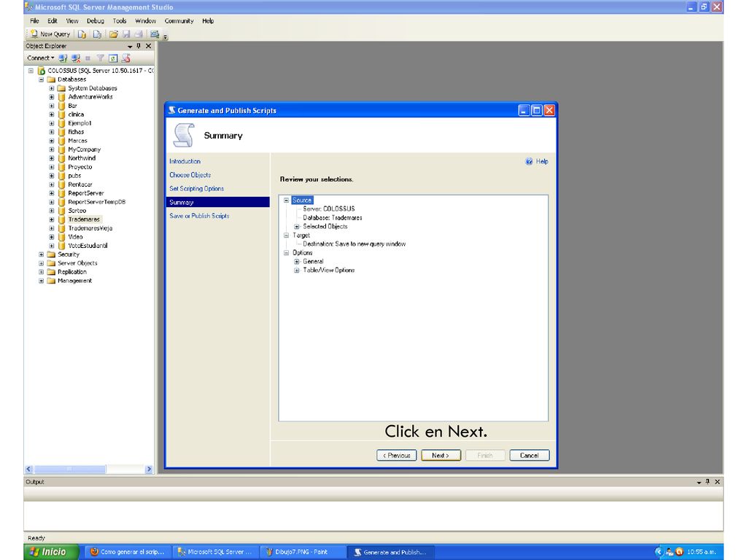Viewport: 747px width, 560px height.
Task: Select the pubs database icon
Action: pyautogui.click(x=61, y=176)
